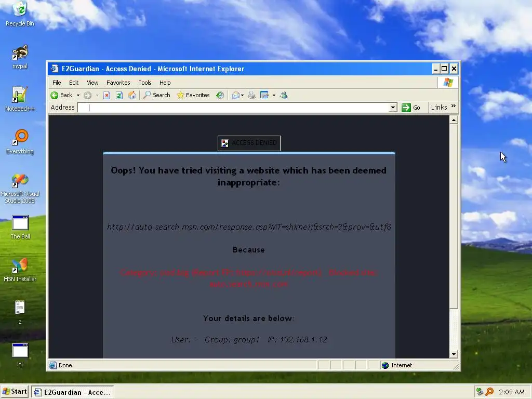Select the lol desktop icon
The width and height of the screenshot is (532, 399).
click(x=20, y=355)
